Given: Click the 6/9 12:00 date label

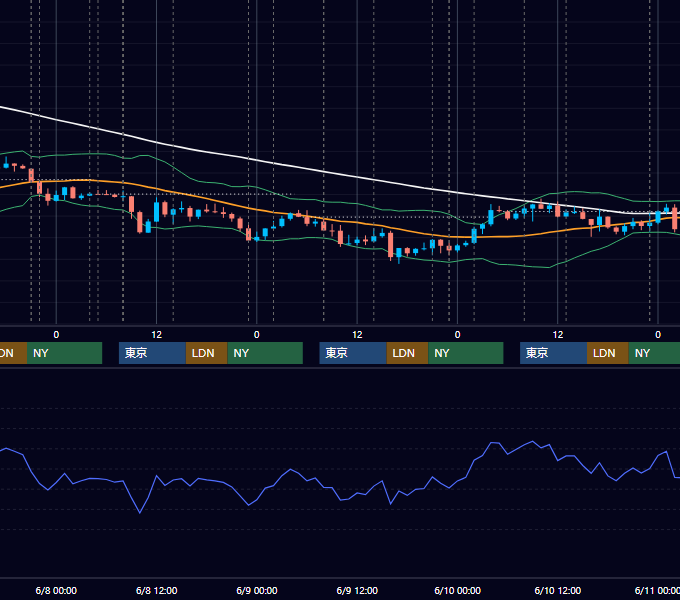Looking at the screenshot, I should pos(357,590).
